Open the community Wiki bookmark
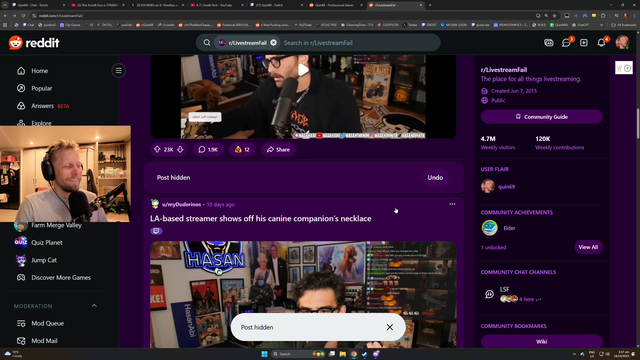Viewport: 640px width, 360px height. (x=542, y=341)
